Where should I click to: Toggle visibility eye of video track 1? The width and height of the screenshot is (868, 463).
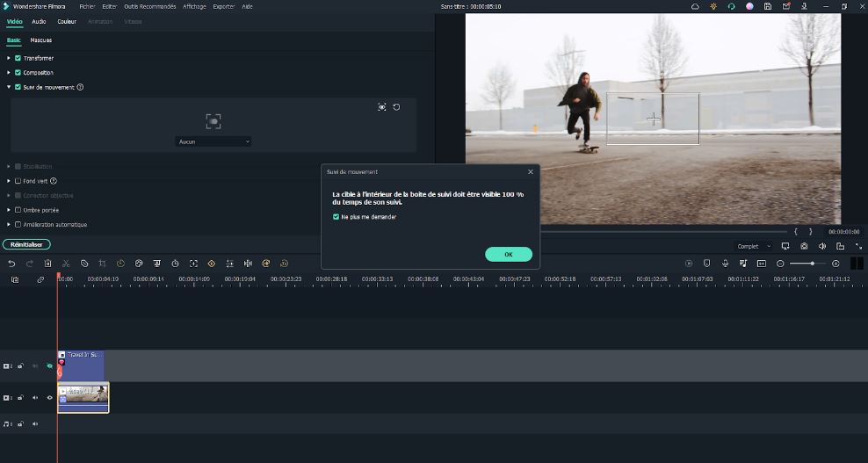[x=49, y=398]
